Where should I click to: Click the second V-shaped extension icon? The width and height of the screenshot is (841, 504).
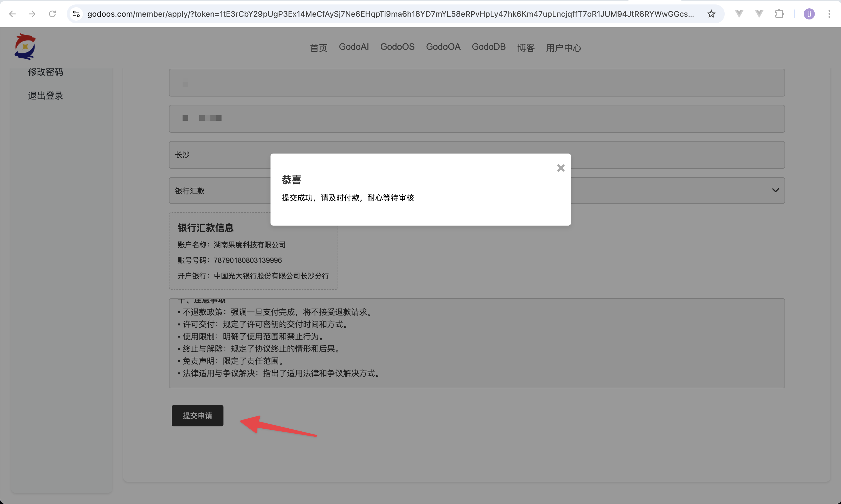pyautogui.click(x=759, y=14)
